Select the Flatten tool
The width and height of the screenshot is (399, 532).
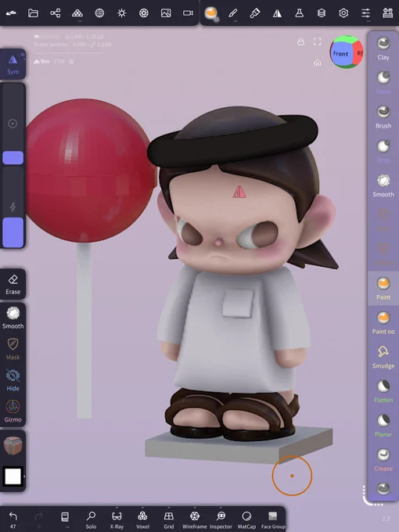pos(383,391)
